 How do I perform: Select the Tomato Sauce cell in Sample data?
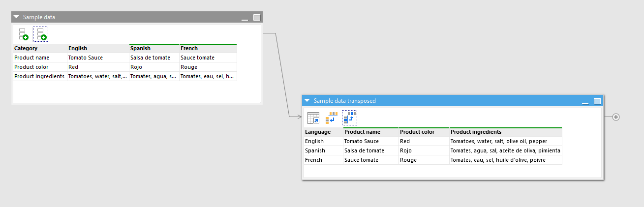tap(97, 58)
